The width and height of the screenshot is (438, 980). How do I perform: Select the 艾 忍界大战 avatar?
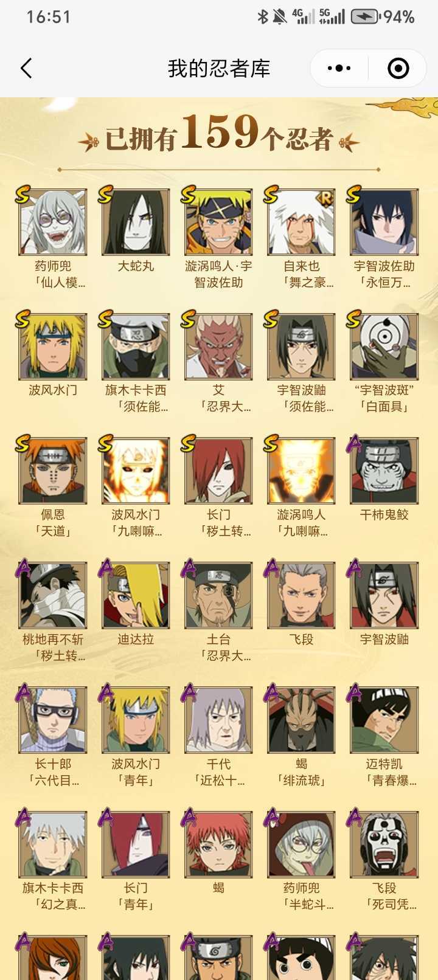pos(218,347)
